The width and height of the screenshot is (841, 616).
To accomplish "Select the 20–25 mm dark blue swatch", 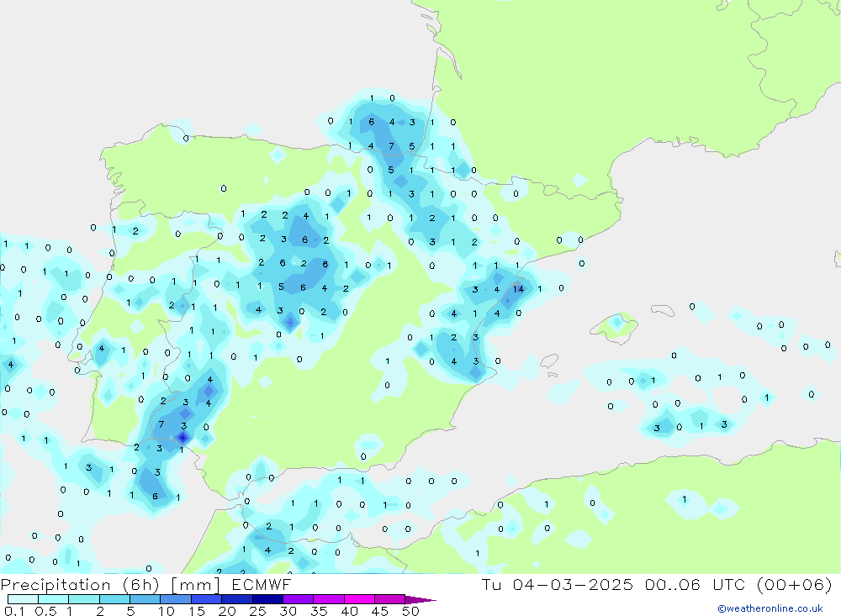I will click(x=237, y=599).
